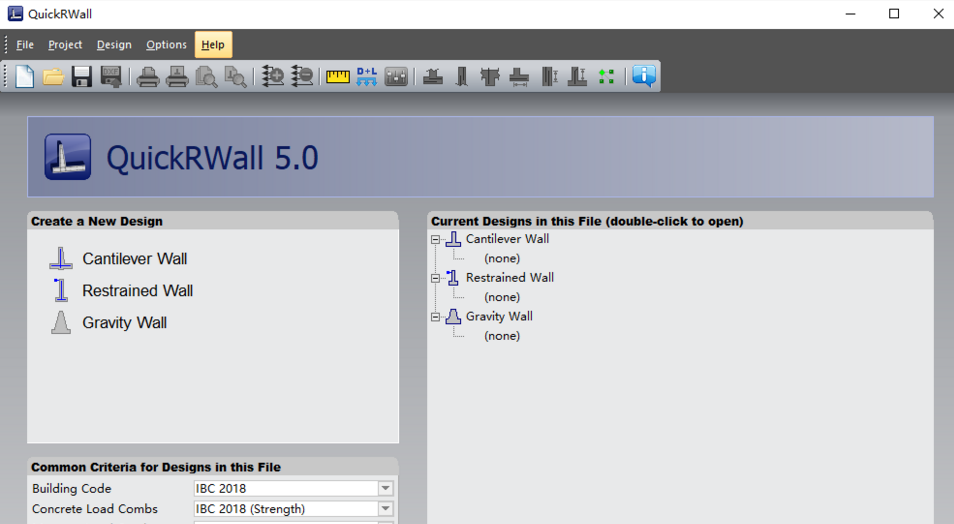This screenshot has height=524, width=954.
Task: Create a new Gravity Wall design
Action: click(x=125, y=323)
